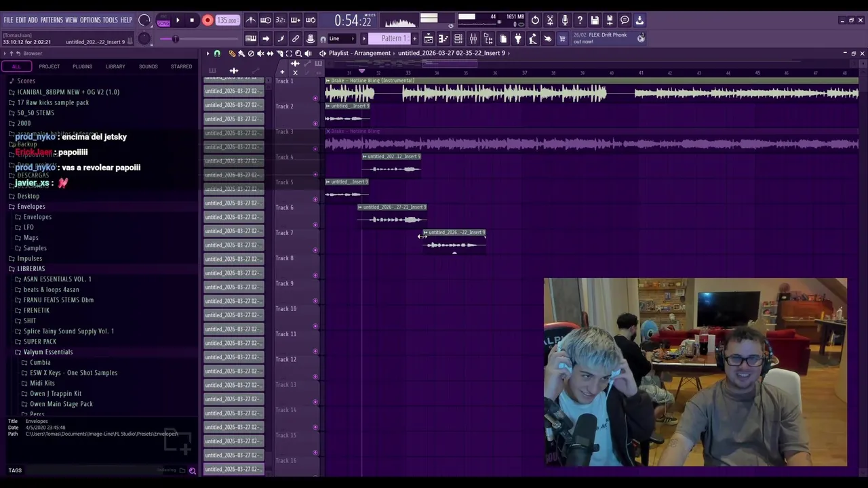Toggle overdub blend recording icon
The image size is (868, 488).
click(x=296, y=20)
